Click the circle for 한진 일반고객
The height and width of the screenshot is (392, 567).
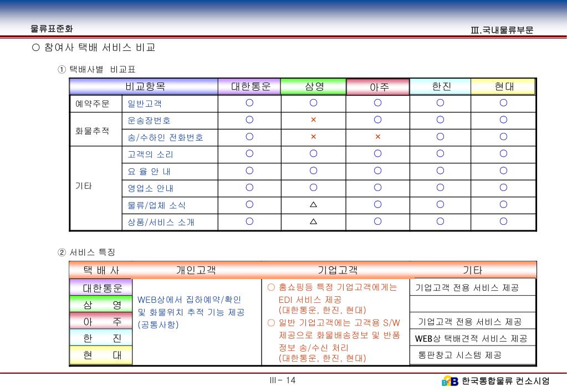440,102
